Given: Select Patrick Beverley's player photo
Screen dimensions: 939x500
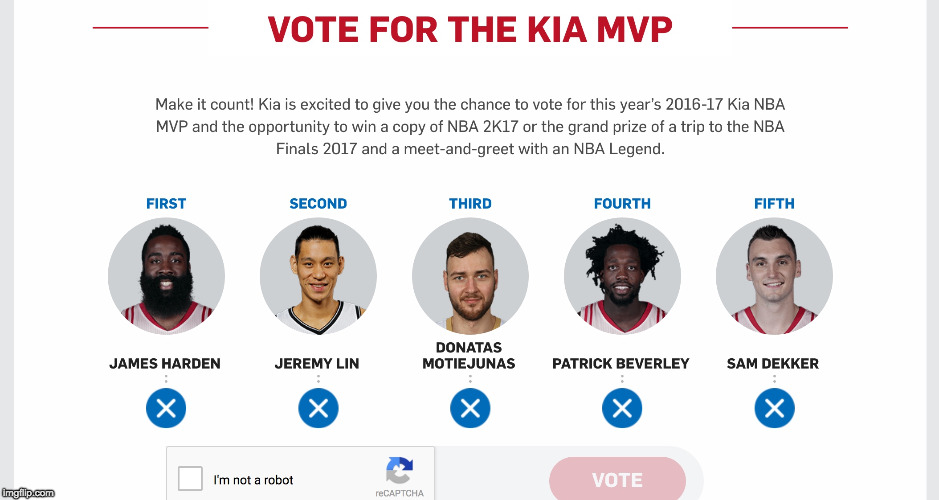Looking at the screenshot, I should tap(622, 276).
